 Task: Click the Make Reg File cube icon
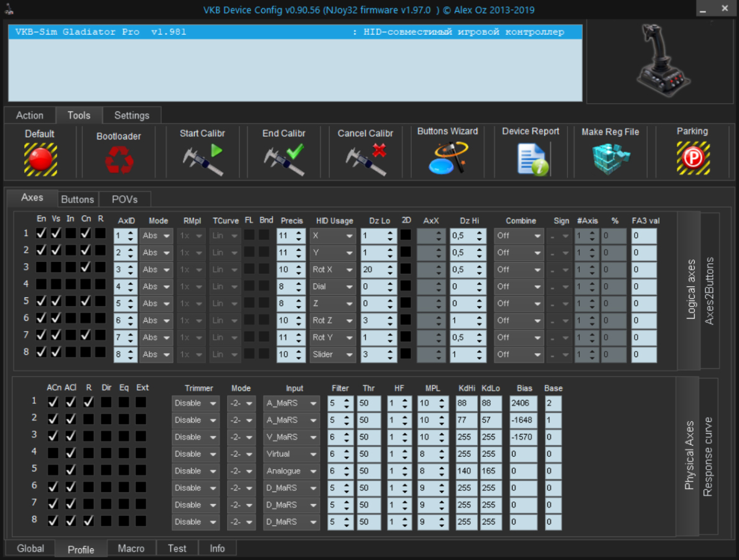611,159
